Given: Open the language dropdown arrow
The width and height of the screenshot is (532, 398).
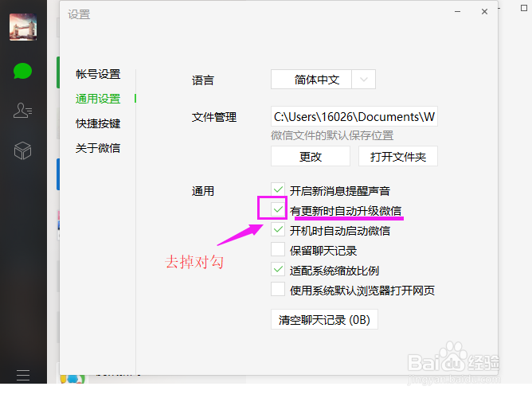Looking at the screenshot, I should coord(364,80).
